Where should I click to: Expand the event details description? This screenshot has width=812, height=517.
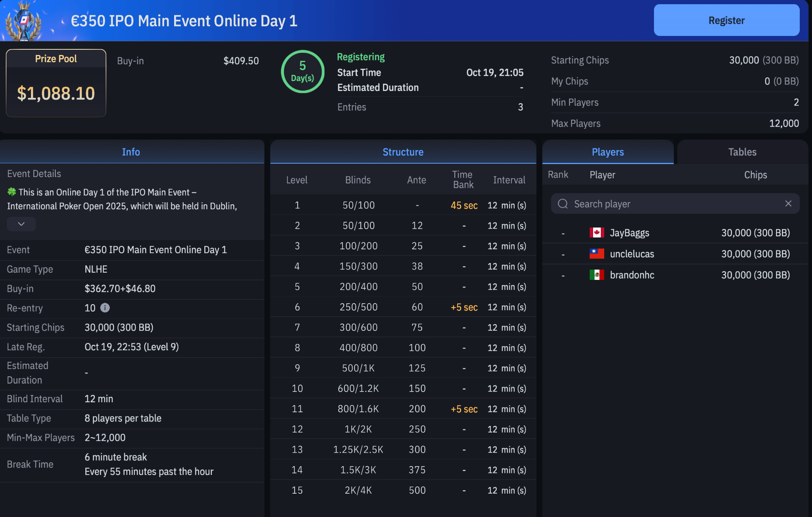[x=21, y=224]
